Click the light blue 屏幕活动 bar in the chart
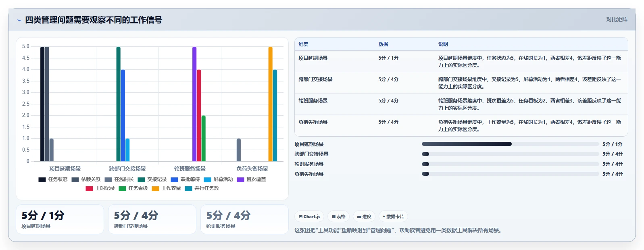644x250 pixels. (x=127, y=150)
